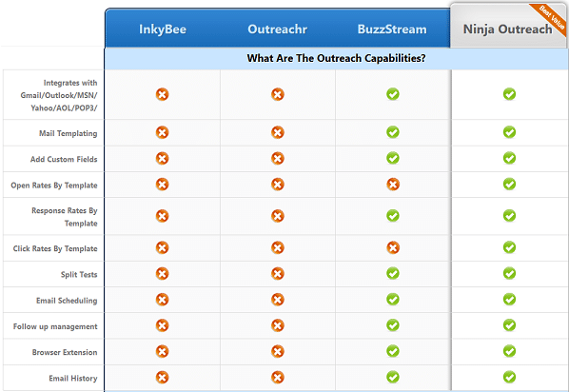Open the Ninja Outreach column tab
569x392 pixels.
click(508, 29)
